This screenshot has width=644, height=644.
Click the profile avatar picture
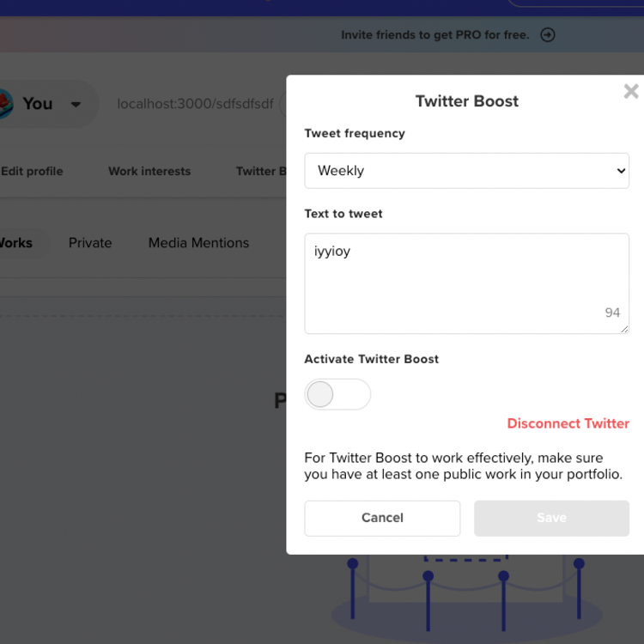pyautogui.click(x=4, y=104)
